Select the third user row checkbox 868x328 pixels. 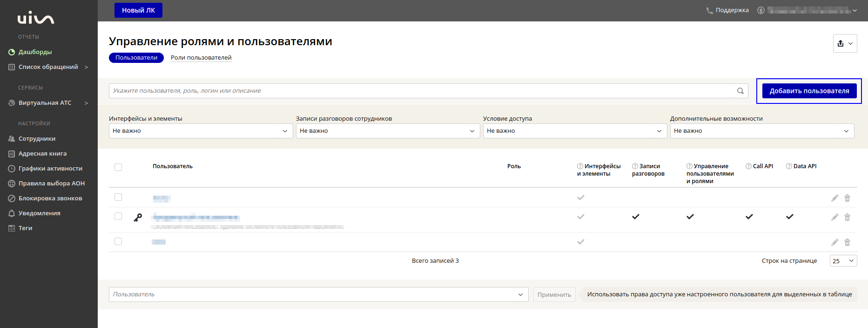coord(118,241)
